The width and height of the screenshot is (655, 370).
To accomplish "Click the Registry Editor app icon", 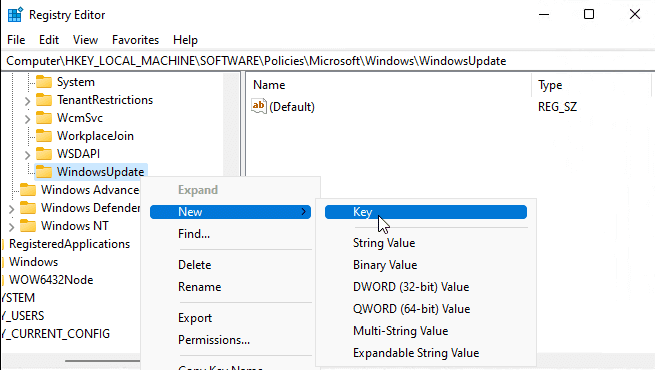I will click(x=15, y=15).
